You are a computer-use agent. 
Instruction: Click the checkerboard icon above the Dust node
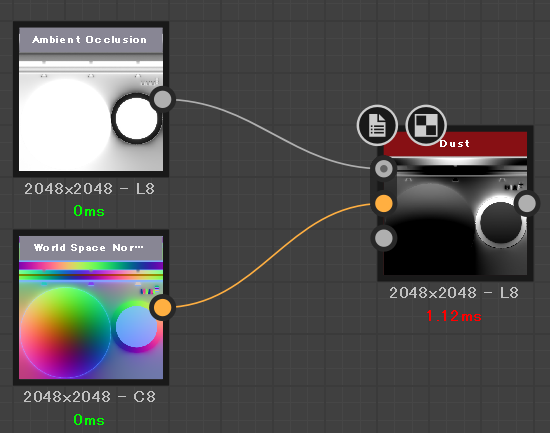pyautogui.click(x=426, y=125)
